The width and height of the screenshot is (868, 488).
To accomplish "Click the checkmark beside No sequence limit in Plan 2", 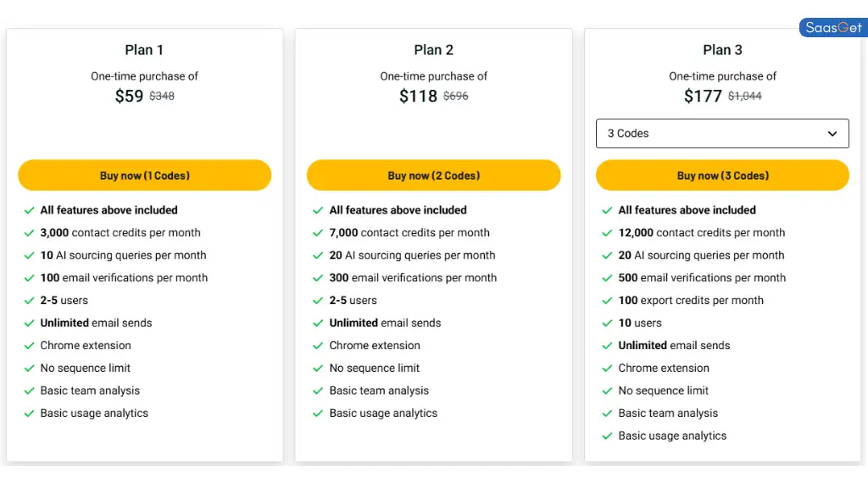I will (x=317, y=368).
